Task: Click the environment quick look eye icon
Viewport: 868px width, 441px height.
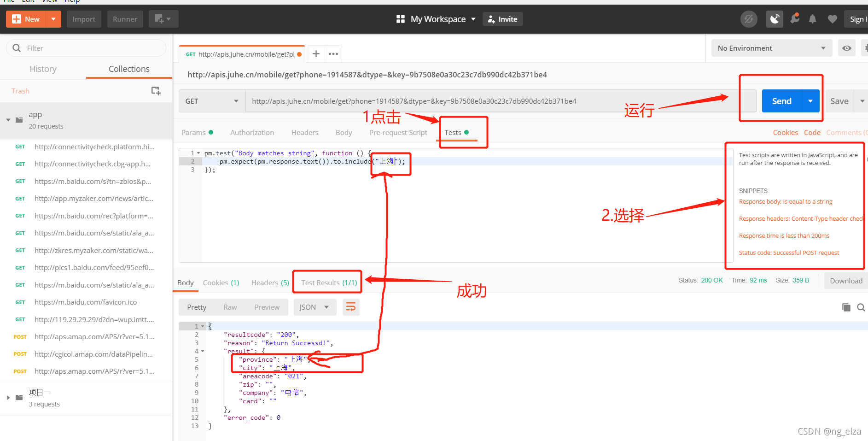Action: point(846,48)
